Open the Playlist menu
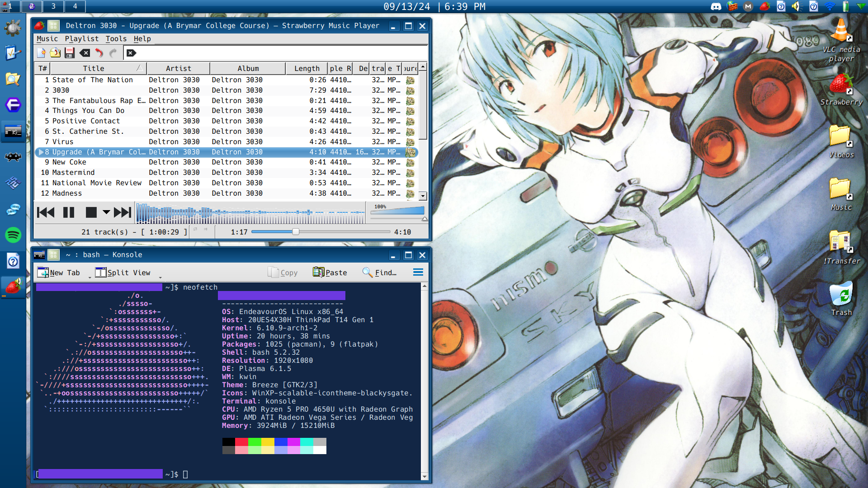868x488 pixels. pos(82,39)
